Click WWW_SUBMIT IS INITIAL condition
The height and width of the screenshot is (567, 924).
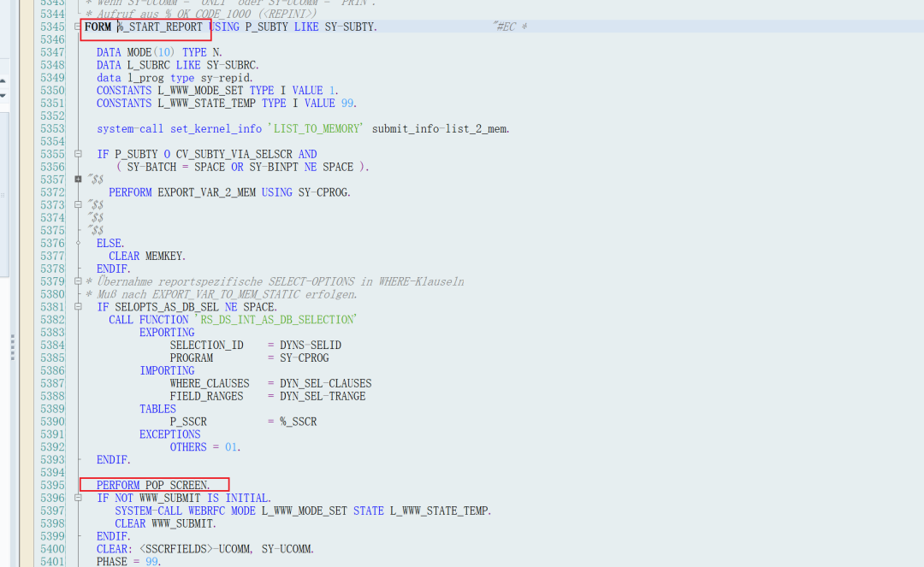(x=205, y=498)
